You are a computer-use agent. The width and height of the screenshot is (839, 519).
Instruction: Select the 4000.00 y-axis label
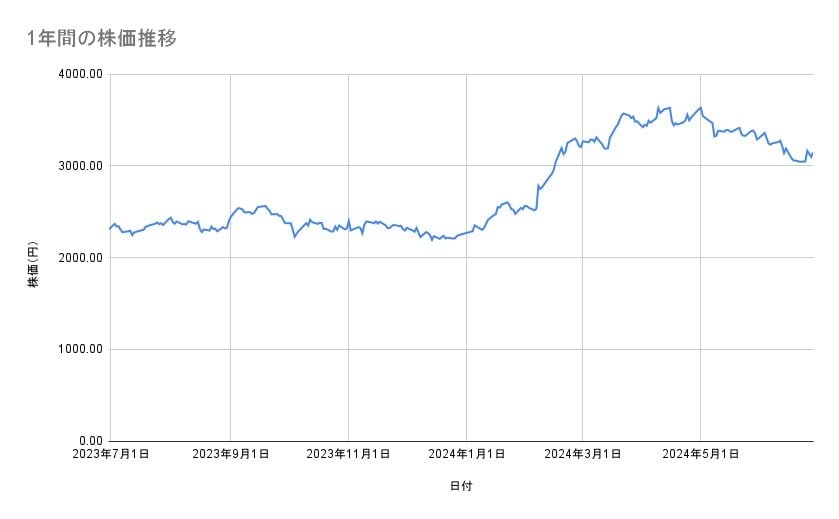[78, 74]
